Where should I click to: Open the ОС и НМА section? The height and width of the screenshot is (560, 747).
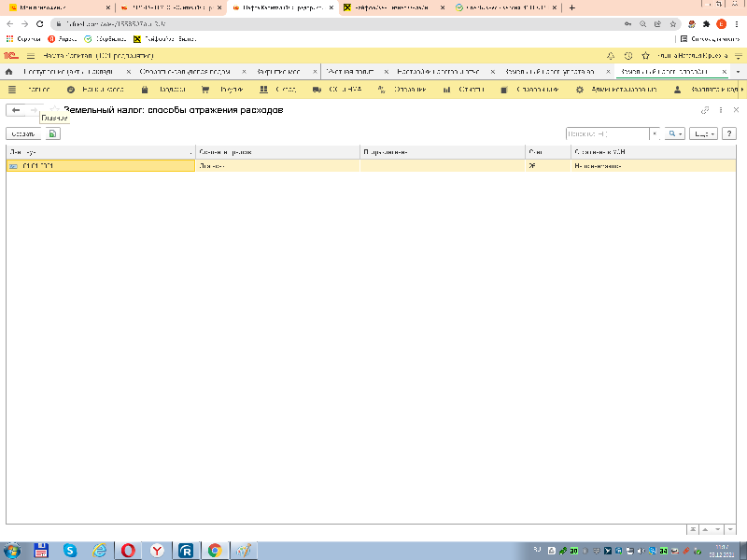[337, 89]
